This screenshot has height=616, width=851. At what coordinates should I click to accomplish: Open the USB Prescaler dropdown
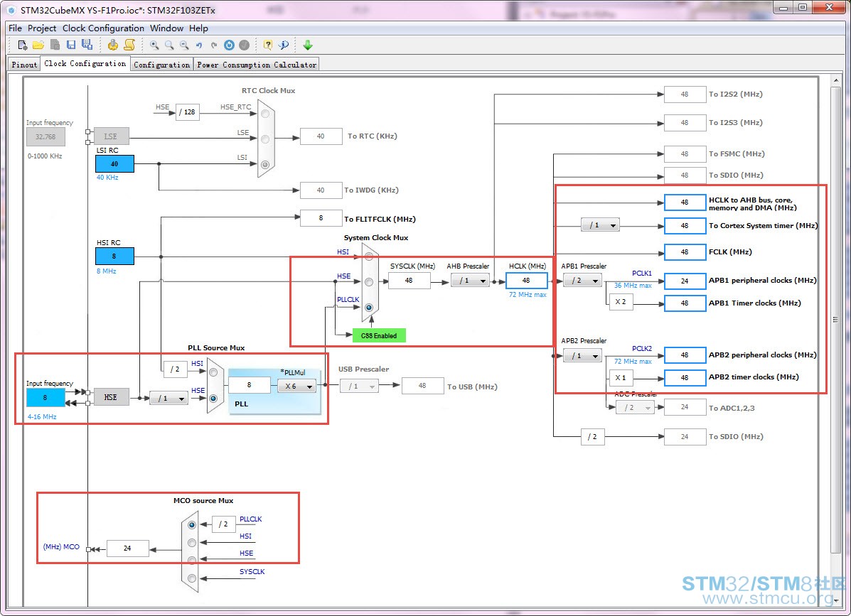click(x=359, y=386)
